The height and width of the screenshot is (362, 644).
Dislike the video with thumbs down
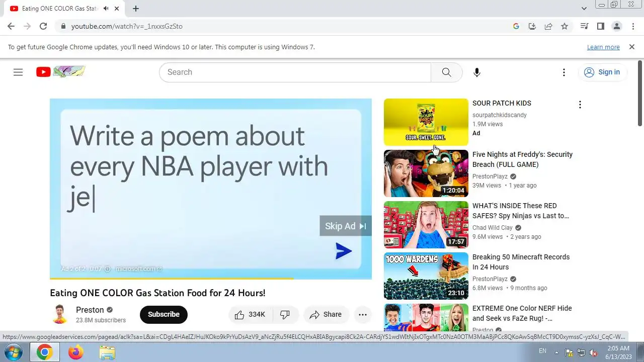[x=285, y=314]
